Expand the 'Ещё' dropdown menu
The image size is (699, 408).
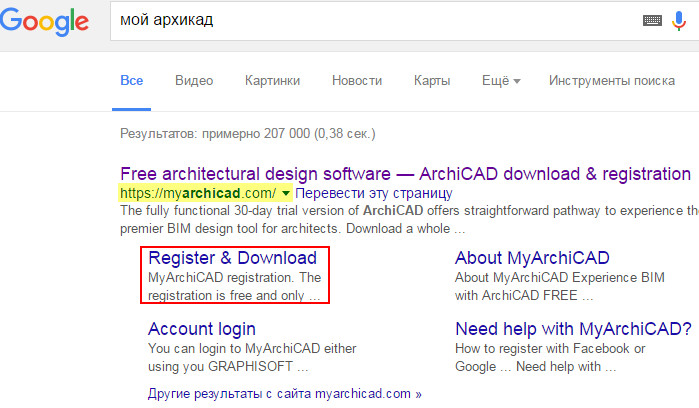501,81
